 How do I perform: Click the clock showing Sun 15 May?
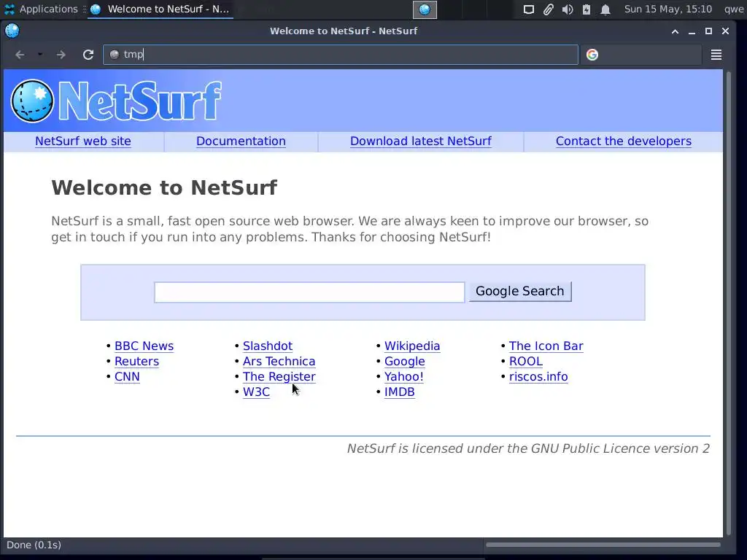pos(668,9)
